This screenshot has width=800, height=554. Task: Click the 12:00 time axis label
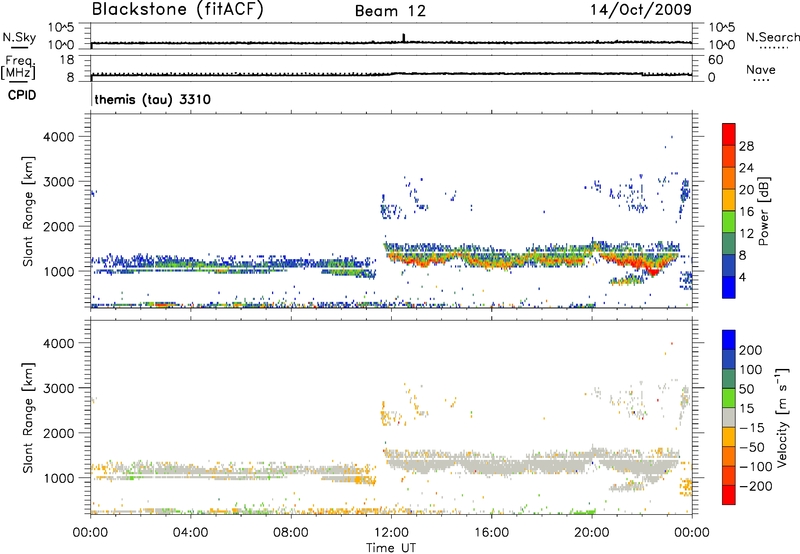click(x=391, y=533)
